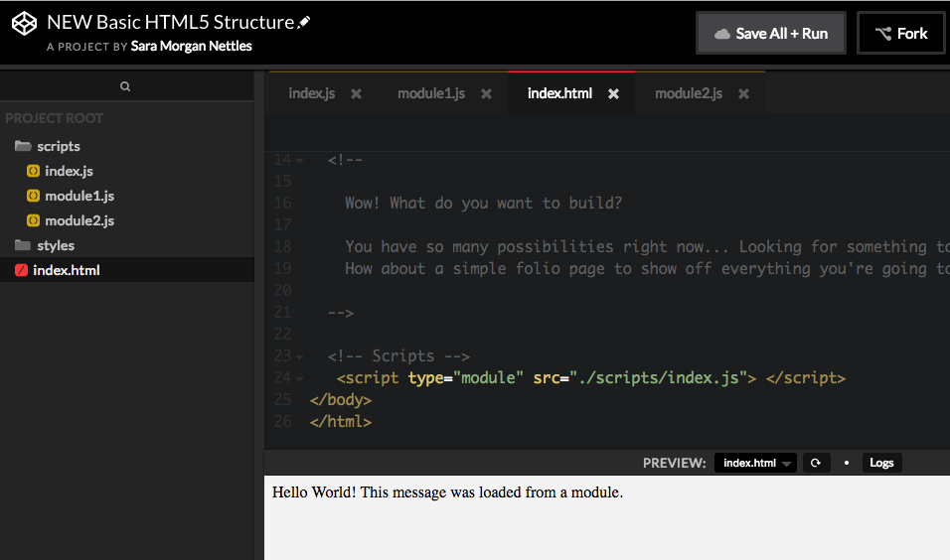Close the module1.js tab
Screen dimensions: 950x560
click(x=486, y=94)
